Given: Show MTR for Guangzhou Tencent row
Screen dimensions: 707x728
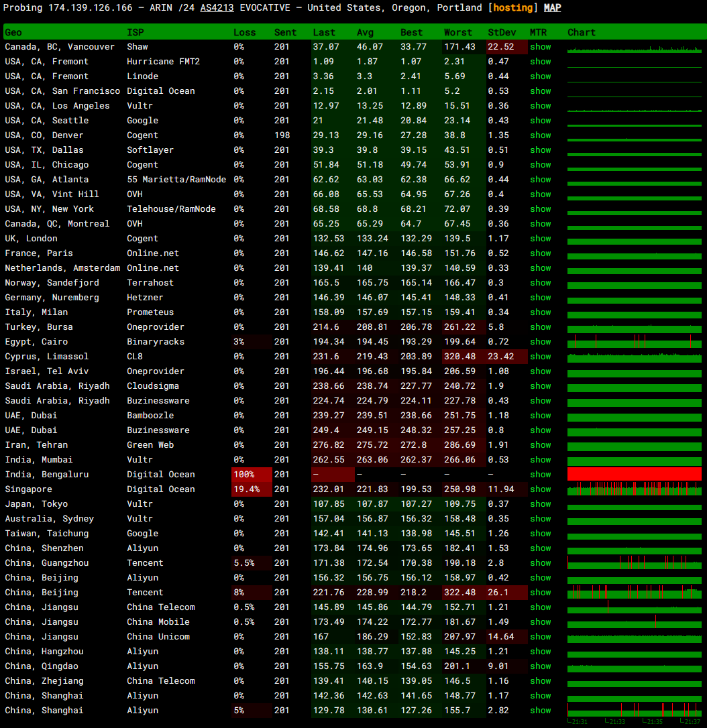Looking at the screenshot, I should click(x=541, y=563).
